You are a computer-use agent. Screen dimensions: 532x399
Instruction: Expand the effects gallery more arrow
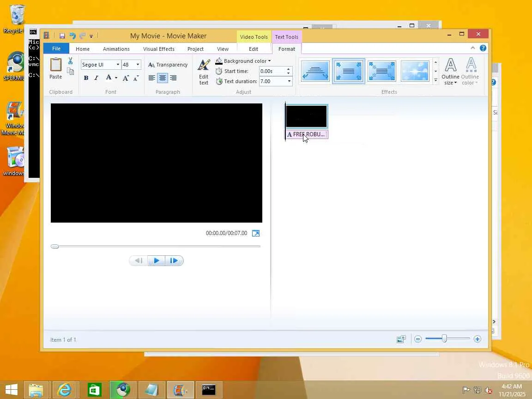435,80
